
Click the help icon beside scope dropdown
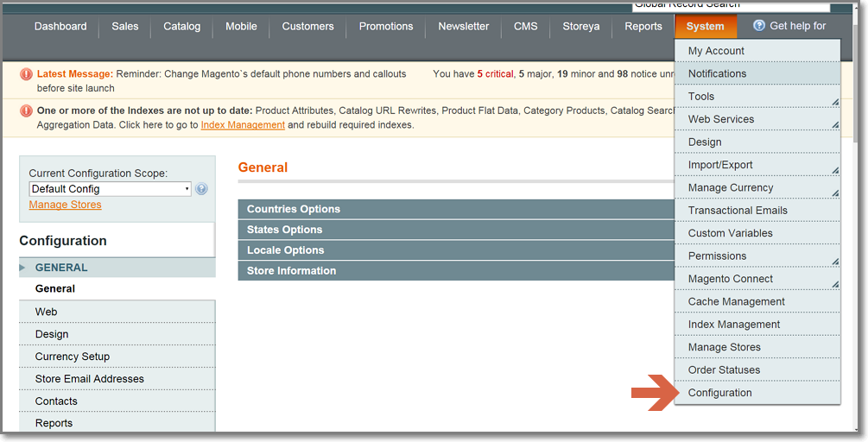pos(201,189)
